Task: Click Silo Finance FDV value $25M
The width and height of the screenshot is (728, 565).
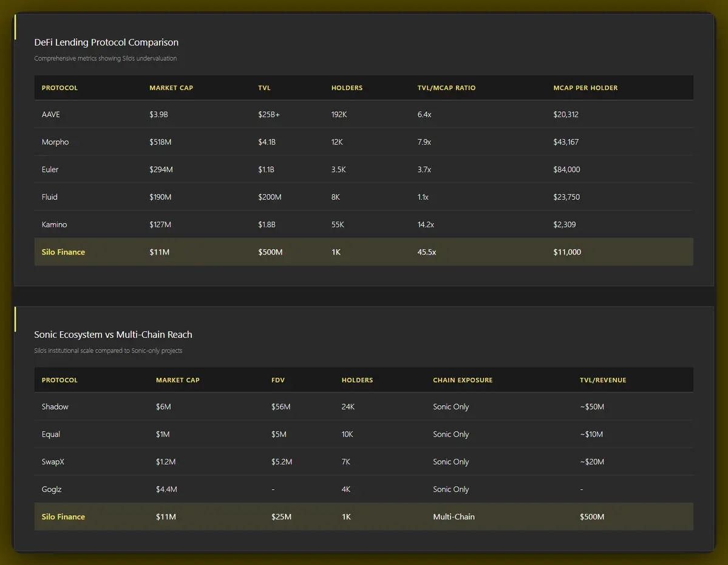Action: pyautogui.click(x=281, y=516)
